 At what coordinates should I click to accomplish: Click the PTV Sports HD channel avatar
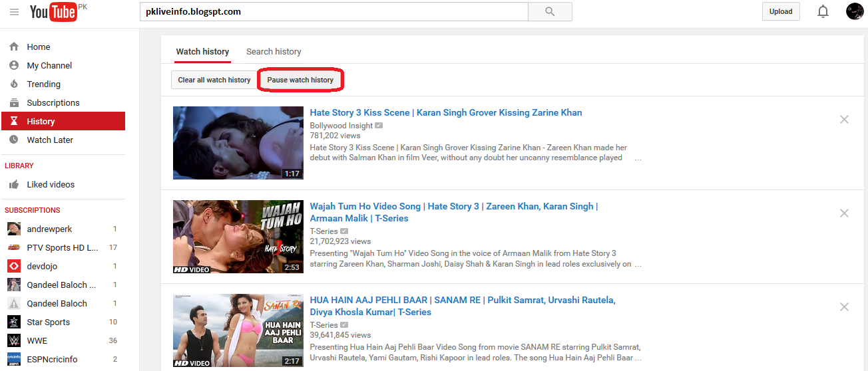(x=14, y=247)
